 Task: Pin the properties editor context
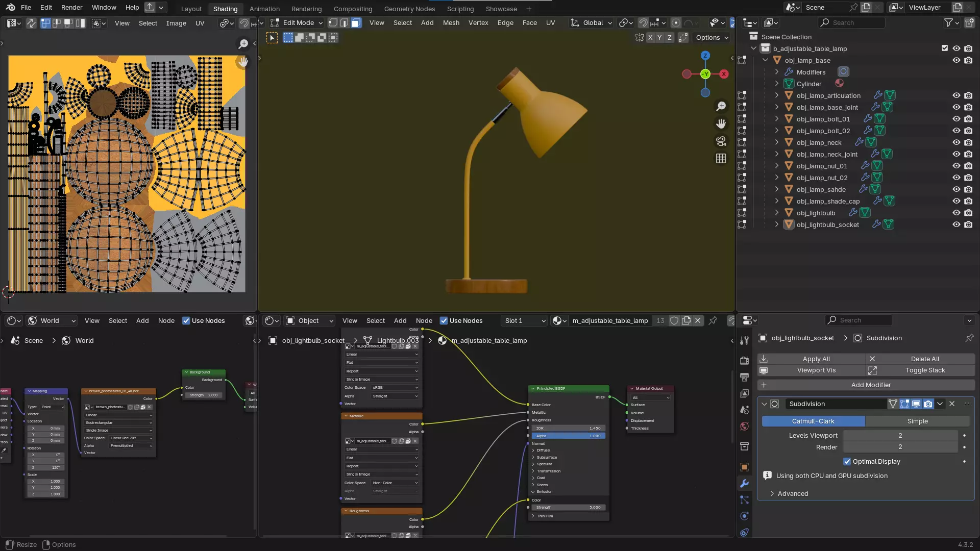coord(969,338)
